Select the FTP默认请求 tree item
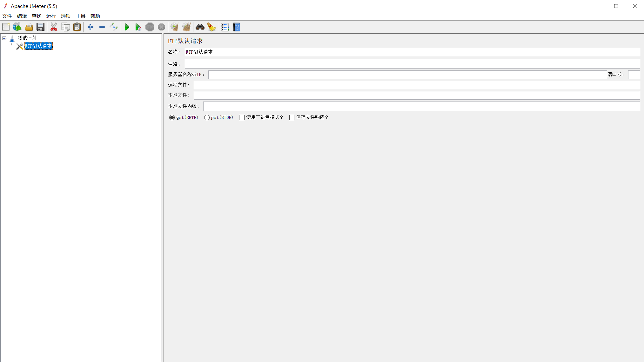 pyautogui.click(x=38, y=46)
